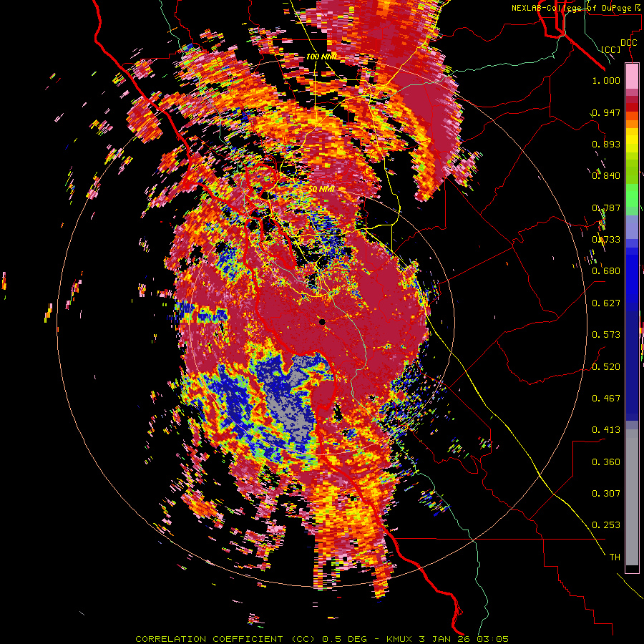Select the 0.307 scale value
Image resolution: width=644 pixels, height=644 pixels.
pos(606,494)
